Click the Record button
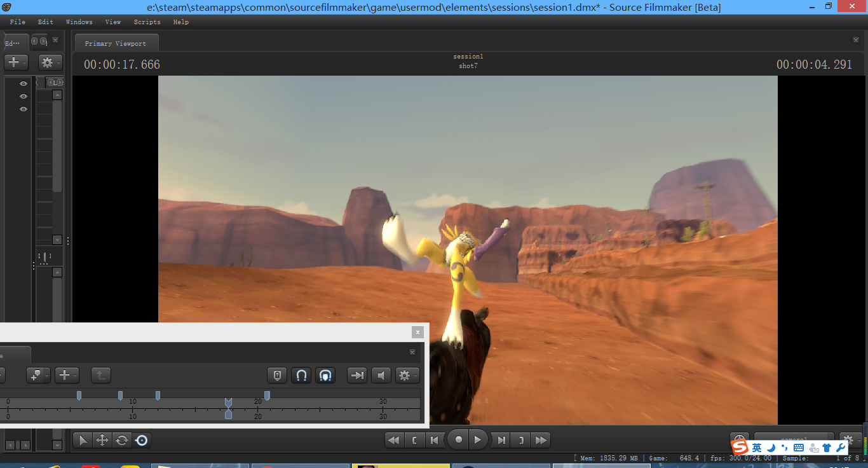 coord(458,440)
